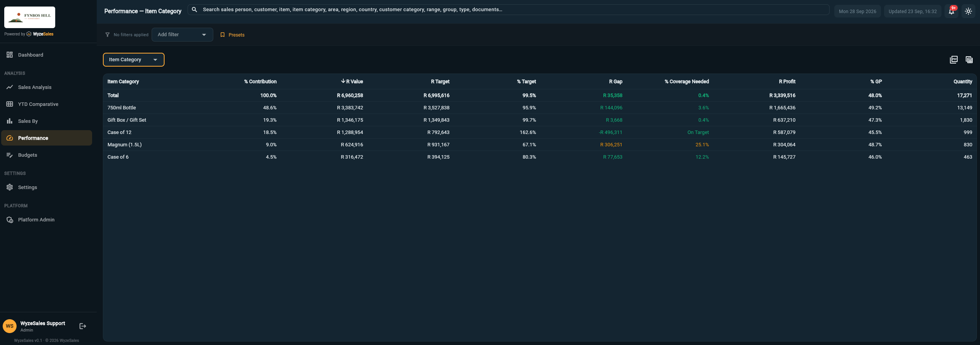Open Sales Analysis
980x345 pixels.
(x=46, y=87)
